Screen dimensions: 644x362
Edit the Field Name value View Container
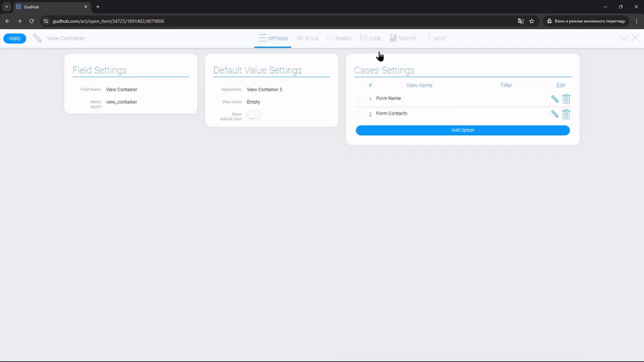(x=122, y=89)
